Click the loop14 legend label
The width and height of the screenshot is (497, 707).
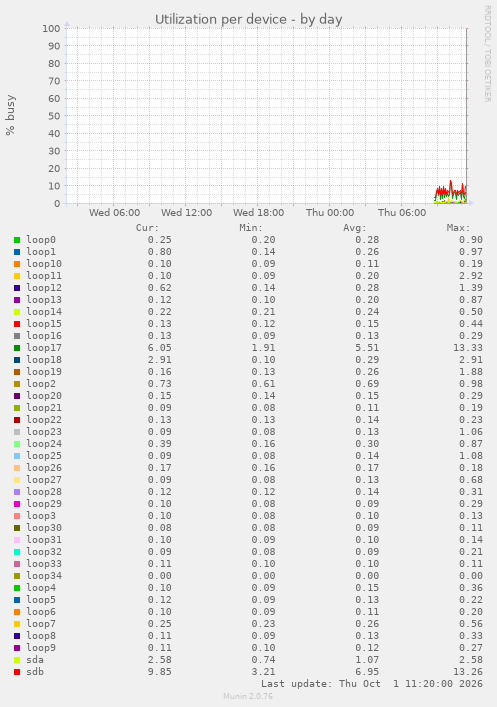click(x=44, y=312)
